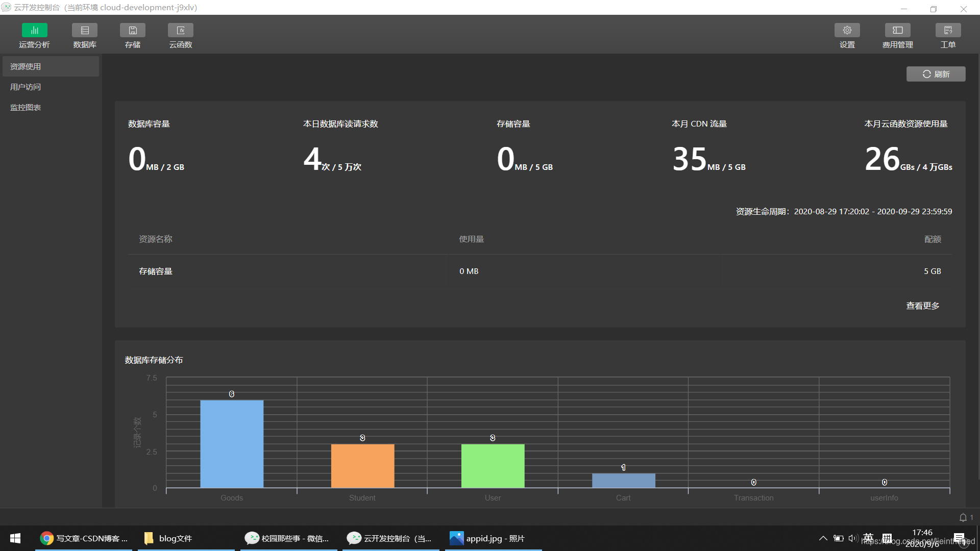Click the 配额 column header
Image resolution: width=980 pixels, height=551 pixels.
coord(933,239)
